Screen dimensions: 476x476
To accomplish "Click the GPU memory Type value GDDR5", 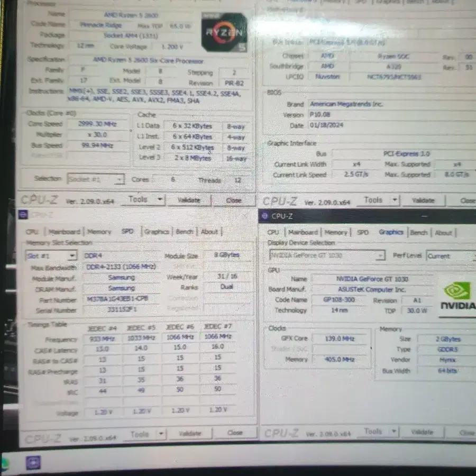I will point(447,350).
